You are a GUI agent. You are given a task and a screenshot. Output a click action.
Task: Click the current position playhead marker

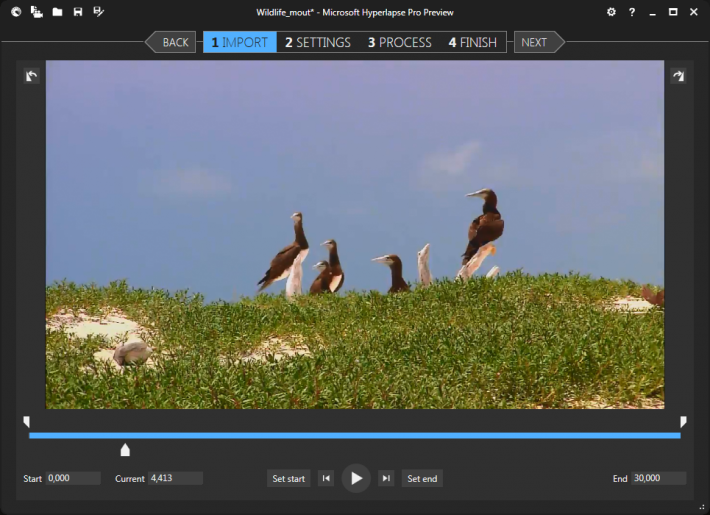(x=125, y=450)
